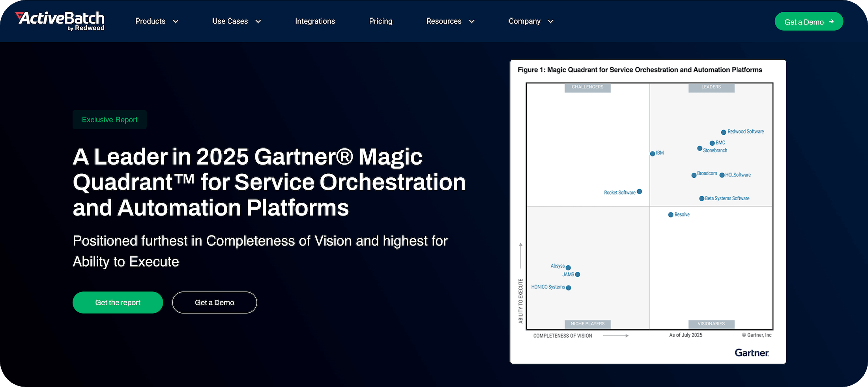Click the ActiveBatch by Redwood logo
This screenshot has width=868, height=387.
click(x=60, y=21)
